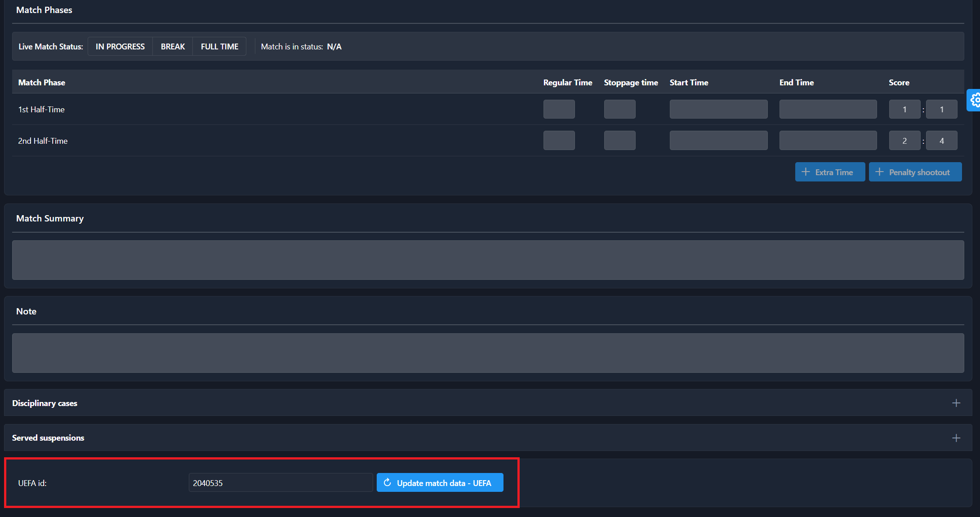Add Extra Time phase
This screenshot has height=517, width=980.
(x=829, y=172)
